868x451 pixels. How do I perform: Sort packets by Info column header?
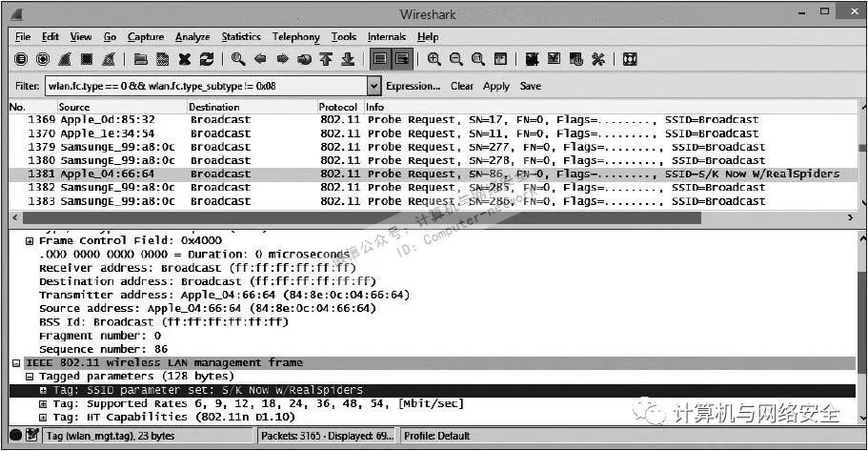point(611,107)
